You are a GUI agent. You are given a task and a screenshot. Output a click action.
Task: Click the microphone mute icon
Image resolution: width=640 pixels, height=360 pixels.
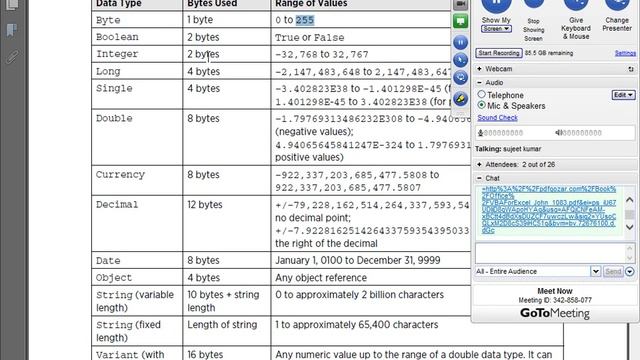click(x=480, y=133)
